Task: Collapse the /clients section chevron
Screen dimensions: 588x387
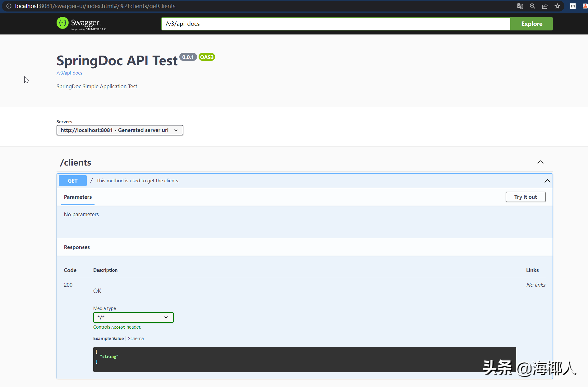Action: pos(540,162)
